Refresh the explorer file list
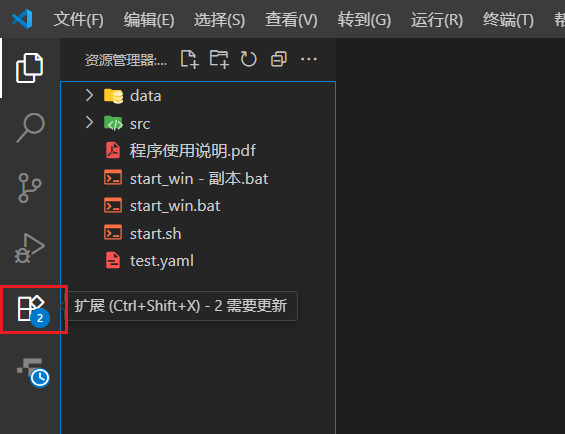This screenshot has width=565, height=434. (249, 59)
